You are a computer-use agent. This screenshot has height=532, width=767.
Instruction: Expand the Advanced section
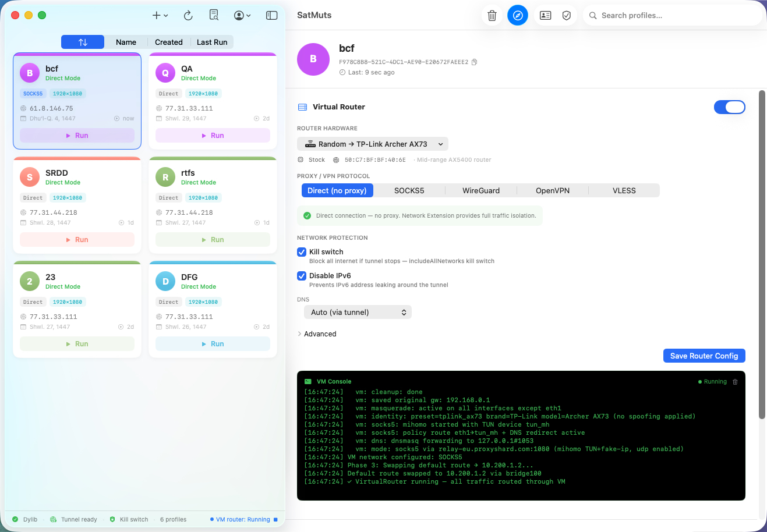click(317, 334)
